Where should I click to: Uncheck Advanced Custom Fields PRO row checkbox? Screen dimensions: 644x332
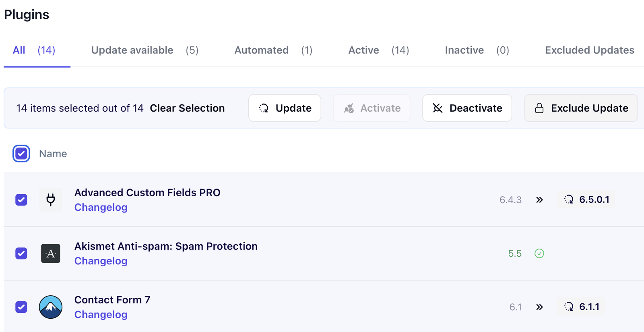pos(21,199)
